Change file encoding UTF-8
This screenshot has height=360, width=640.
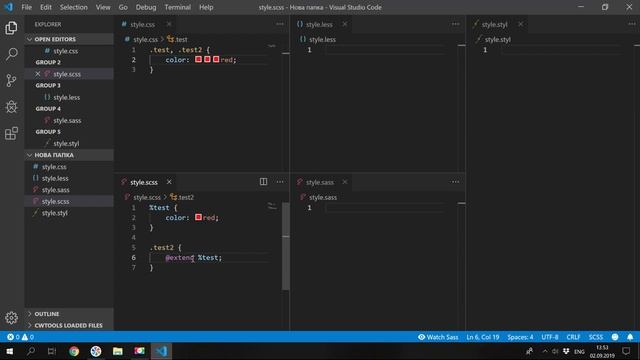pyautogui.click(x=550, y=337)
